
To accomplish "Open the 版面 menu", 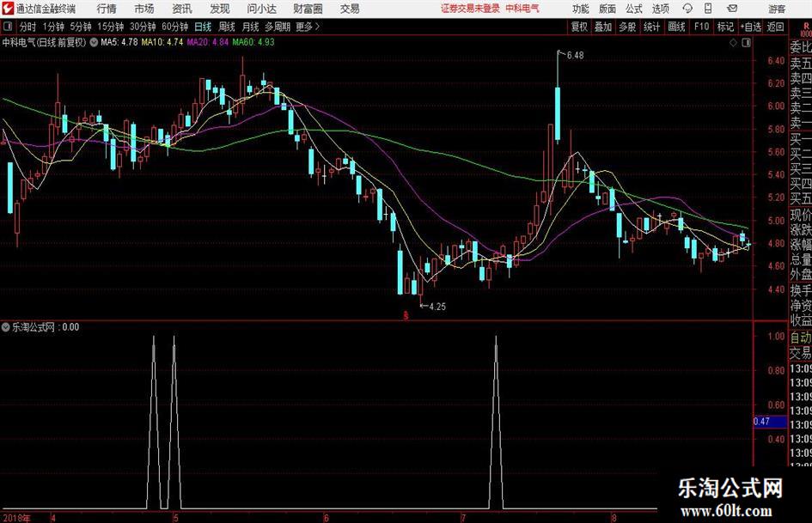I will click(x=607, y=9).
